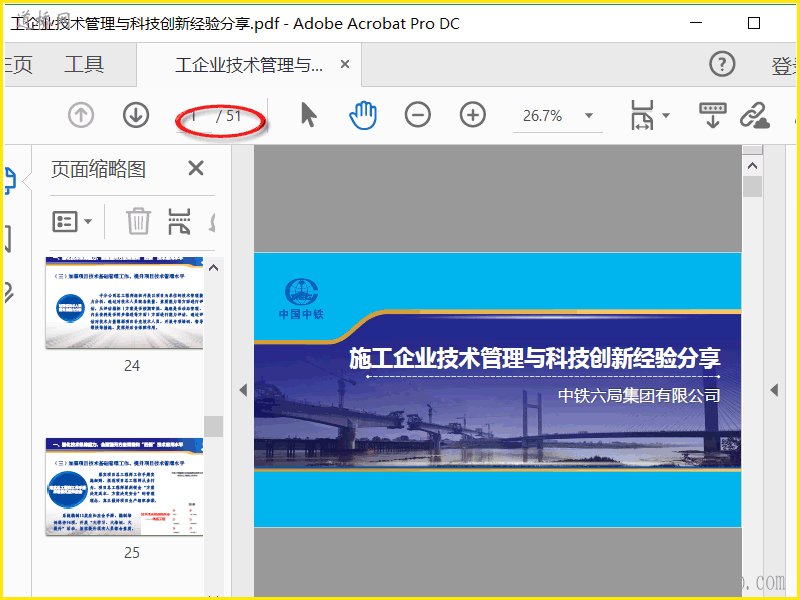Click the 登录 sign-in button

[x=785, y=66]
